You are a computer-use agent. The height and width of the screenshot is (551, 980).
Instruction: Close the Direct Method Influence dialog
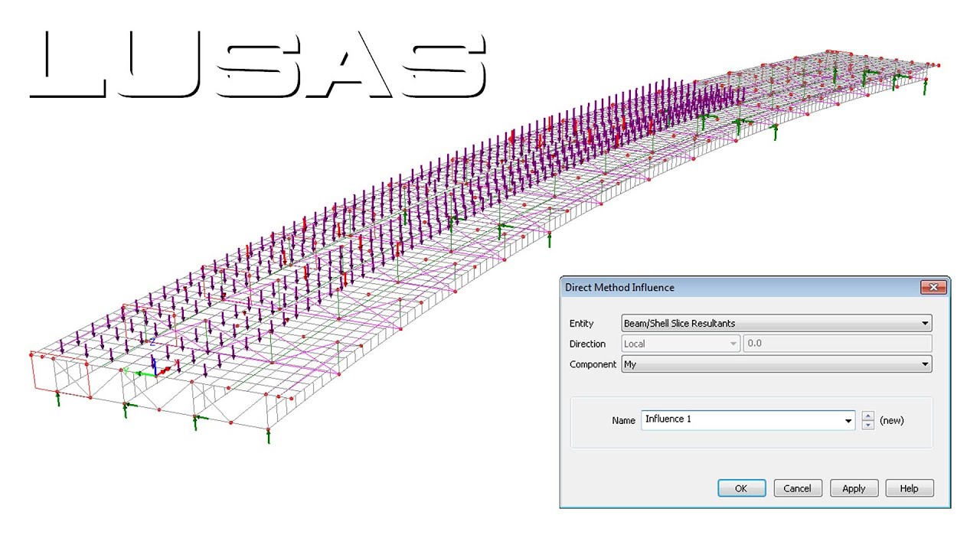click(933, 288)
